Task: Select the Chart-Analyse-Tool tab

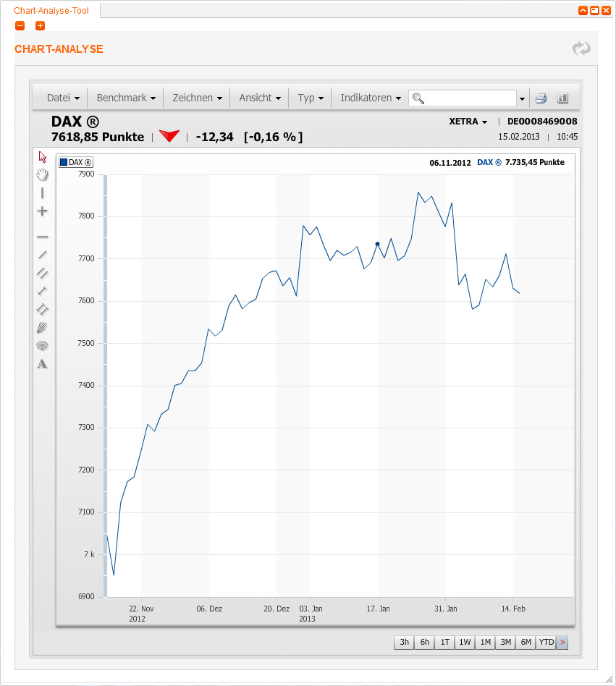Action: click(51, 11)
